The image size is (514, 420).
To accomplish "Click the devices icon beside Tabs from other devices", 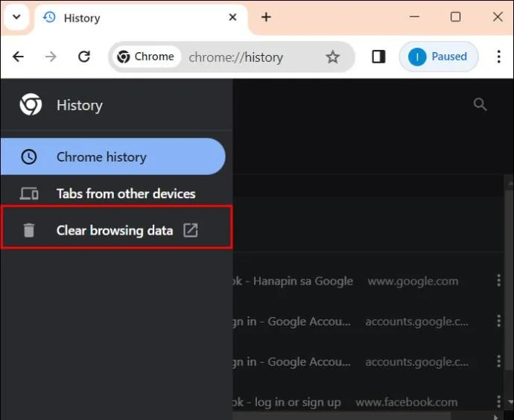I will [29, 194].
